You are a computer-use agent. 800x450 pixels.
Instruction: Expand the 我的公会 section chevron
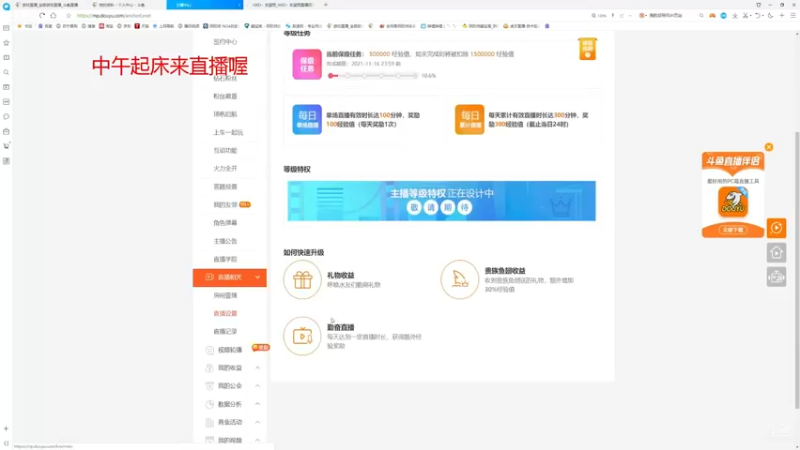click(x=257, y=386)
